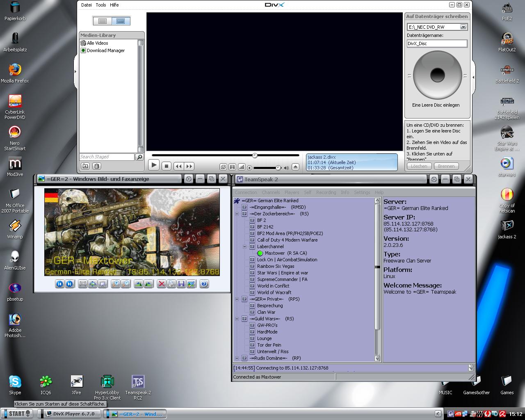Image resolution: width=525 pixels, height=420 pixels.
Task: Click the media library trash icon
Action: point(96,166)
